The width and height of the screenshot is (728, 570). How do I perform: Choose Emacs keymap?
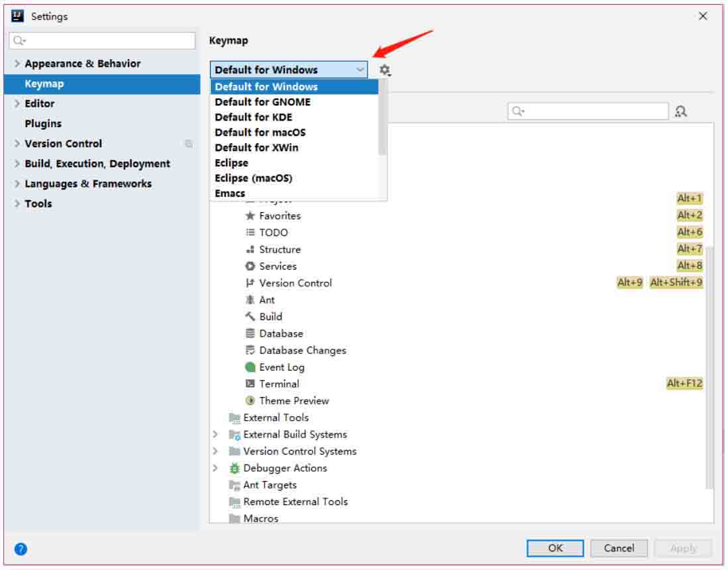pyautogui.click(x=294, y=193)
